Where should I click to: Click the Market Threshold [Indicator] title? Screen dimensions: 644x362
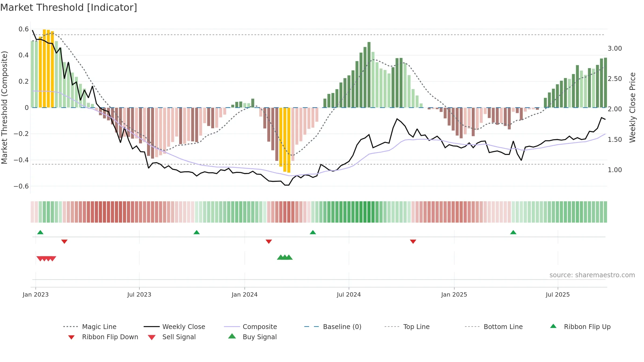69,8
